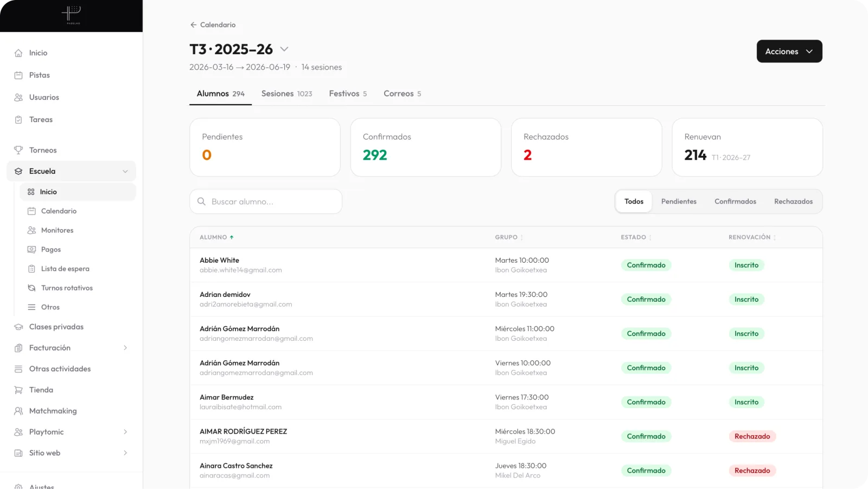
Task: Switch to the Sesiones 1023 tab
Action: (x=287, y=94)
